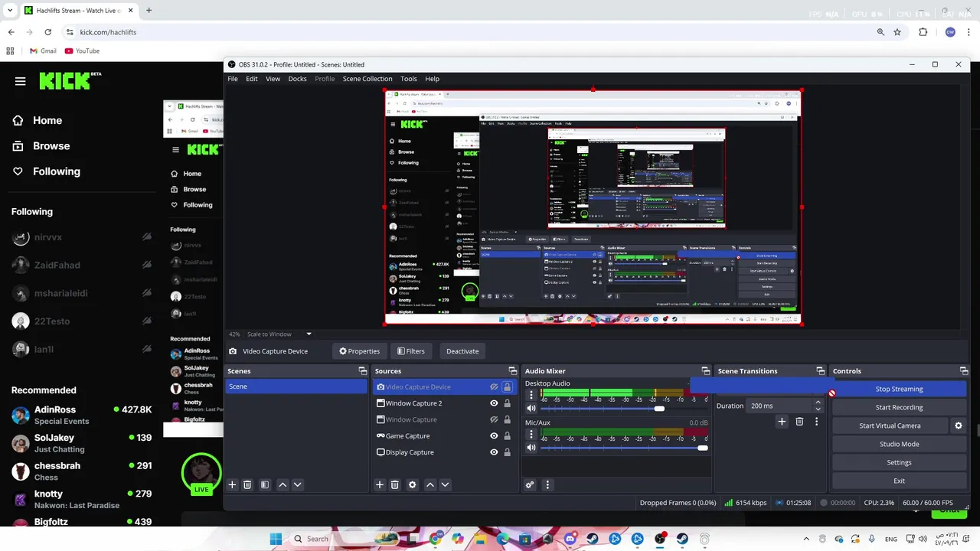Open the Tools menu in OBS
Screen dimensions: 980x551
409,79
